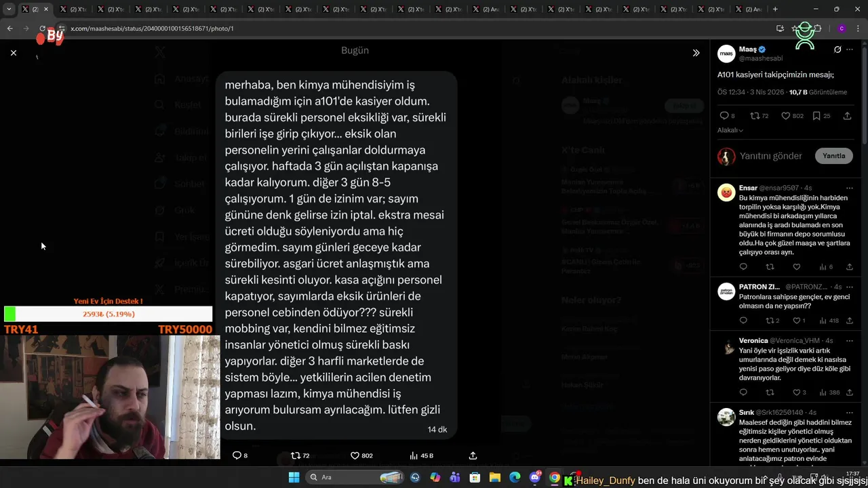The image size is (868, 488).
Task: Share Ensar's comment
Action: 849,267
